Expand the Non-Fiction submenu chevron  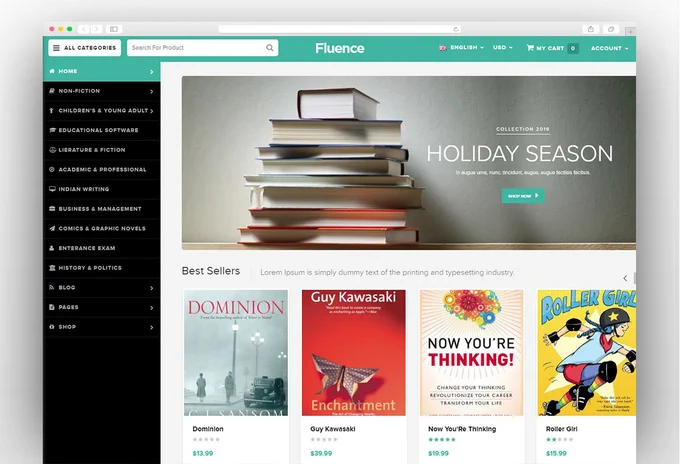(x=151, y=91)
